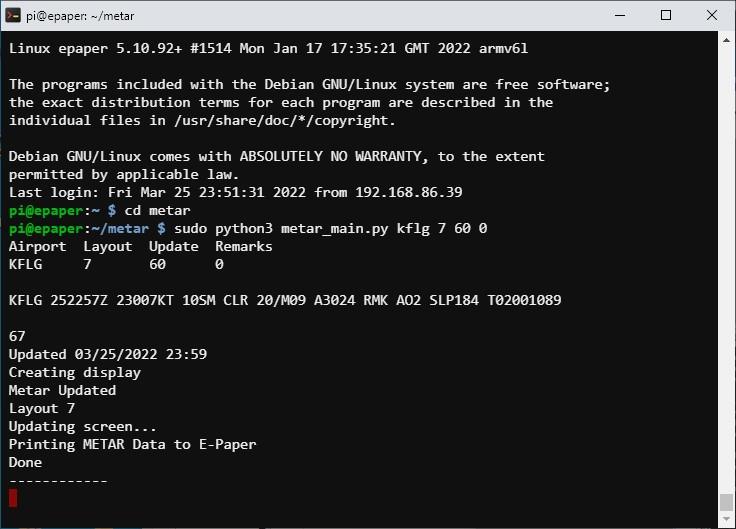Image resolution: width=736 pixels, height=529 pixels.
Task: Close the pi@epaper terminal window
Action: click(x=712, y=15)
